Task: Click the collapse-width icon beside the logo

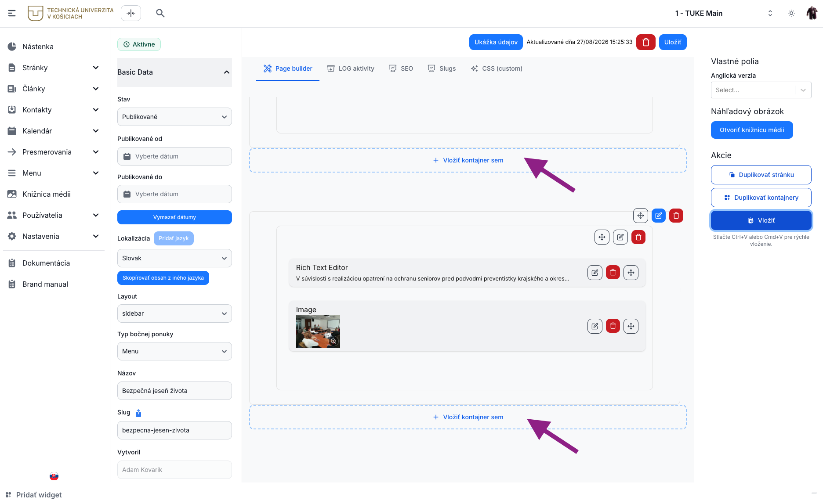Action: (x=131, y=13)
